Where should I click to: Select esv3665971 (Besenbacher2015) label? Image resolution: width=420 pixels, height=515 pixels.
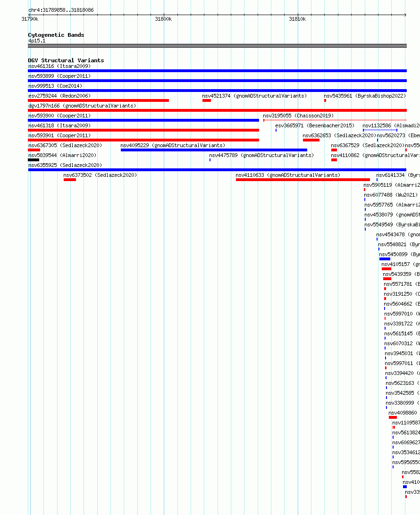tap(315, 125)
